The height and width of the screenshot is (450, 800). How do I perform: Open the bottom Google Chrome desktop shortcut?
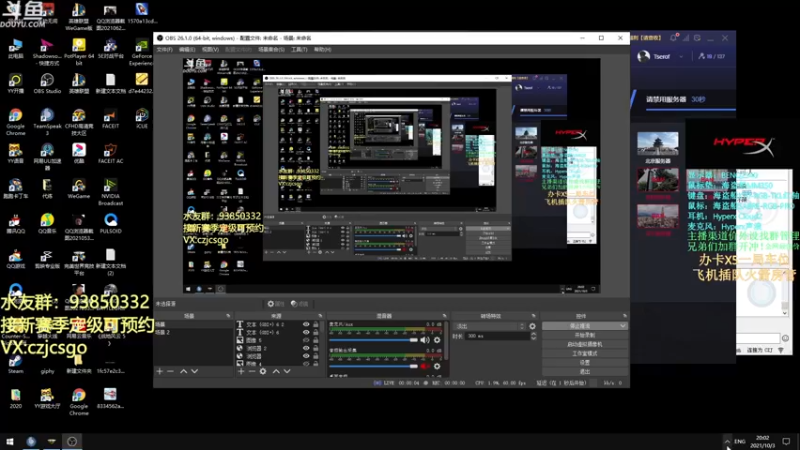(79, 402)
